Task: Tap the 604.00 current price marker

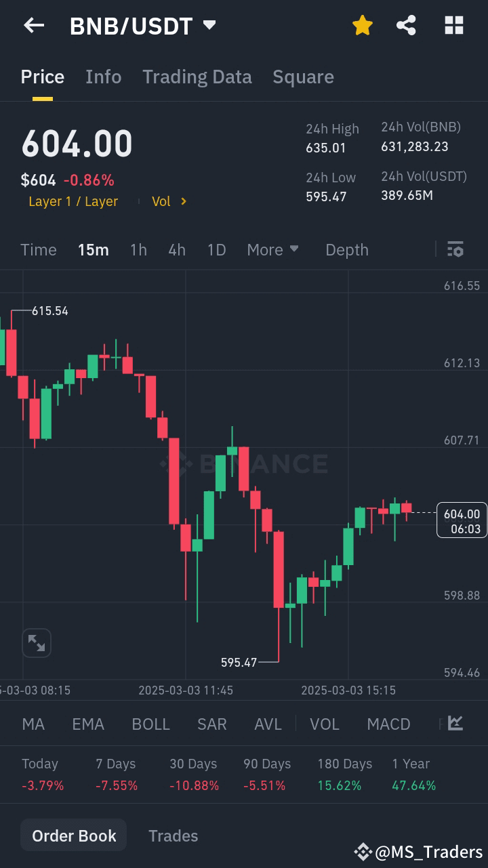Action: 462,521
